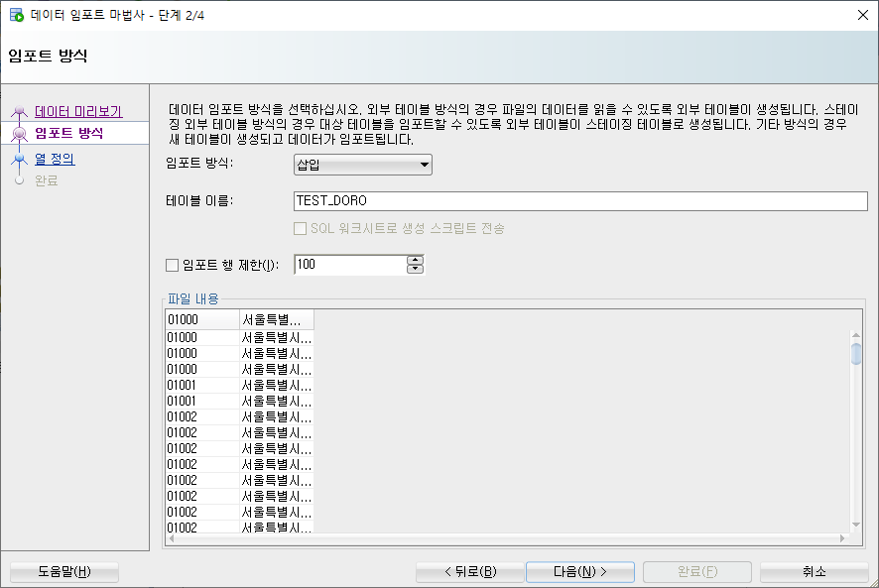Image resolution: width=879 pixels, height=588 pixels.
Task: Click the horizontal scroll left arrow
Action: tap(172, 538)
